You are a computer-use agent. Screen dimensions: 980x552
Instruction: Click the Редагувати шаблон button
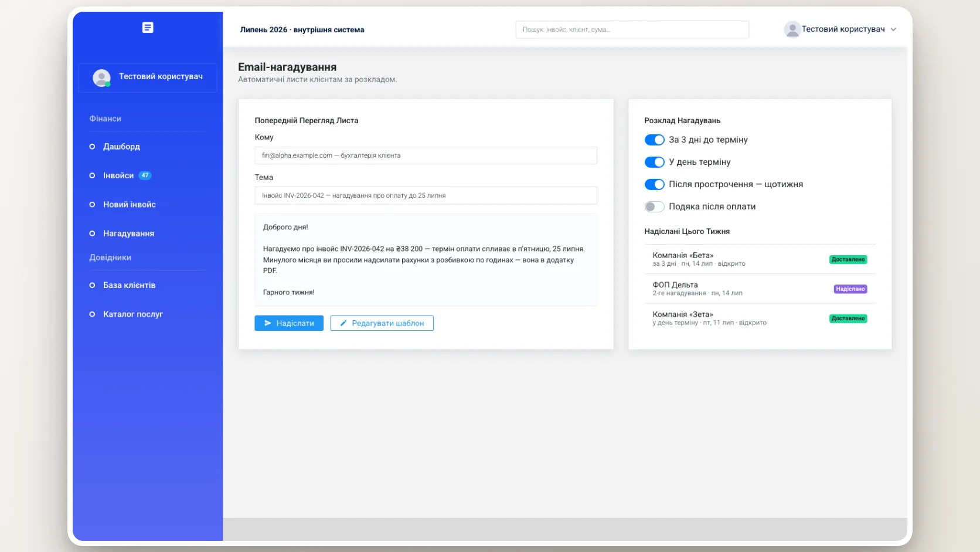pos(382,323)
